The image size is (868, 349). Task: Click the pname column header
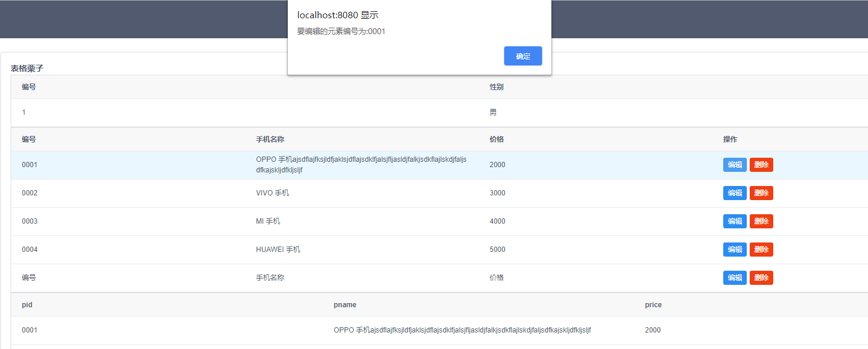(345, 305)
